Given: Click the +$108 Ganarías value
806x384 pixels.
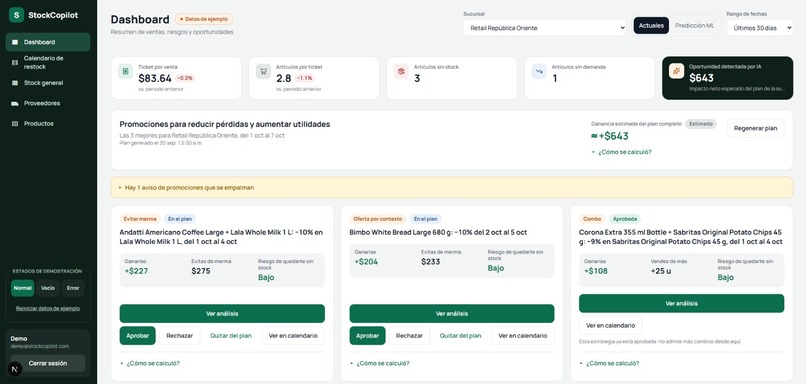Looking at the screenshot, I should [x=596, y=271].
